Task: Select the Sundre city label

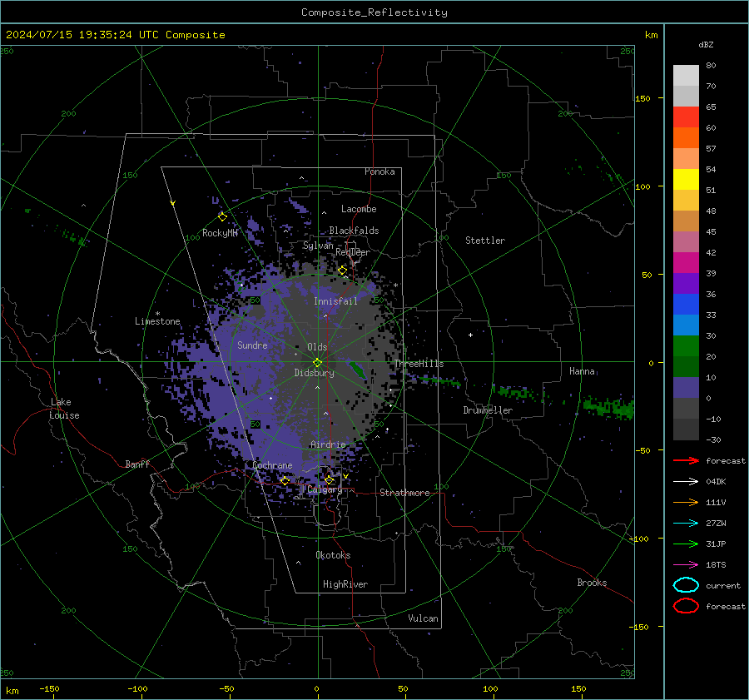Action: 252,345
